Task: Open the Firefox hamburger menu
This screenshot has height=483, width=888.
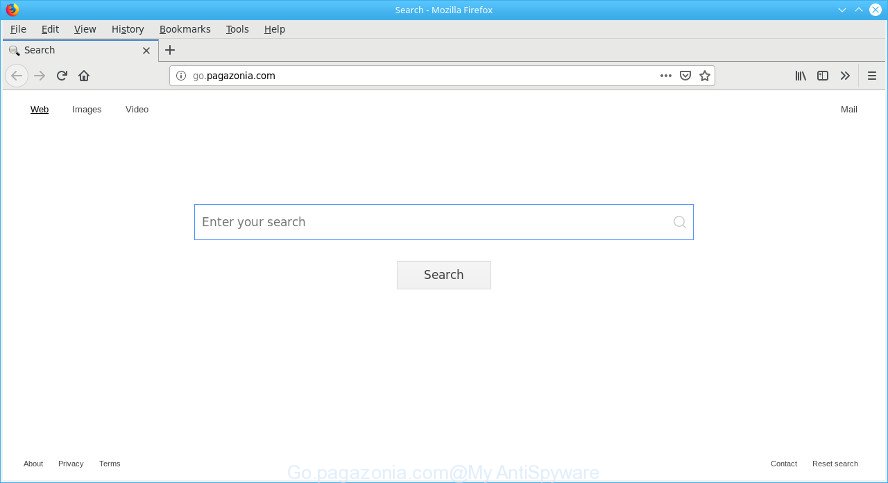Action: (x=872, y=76)
